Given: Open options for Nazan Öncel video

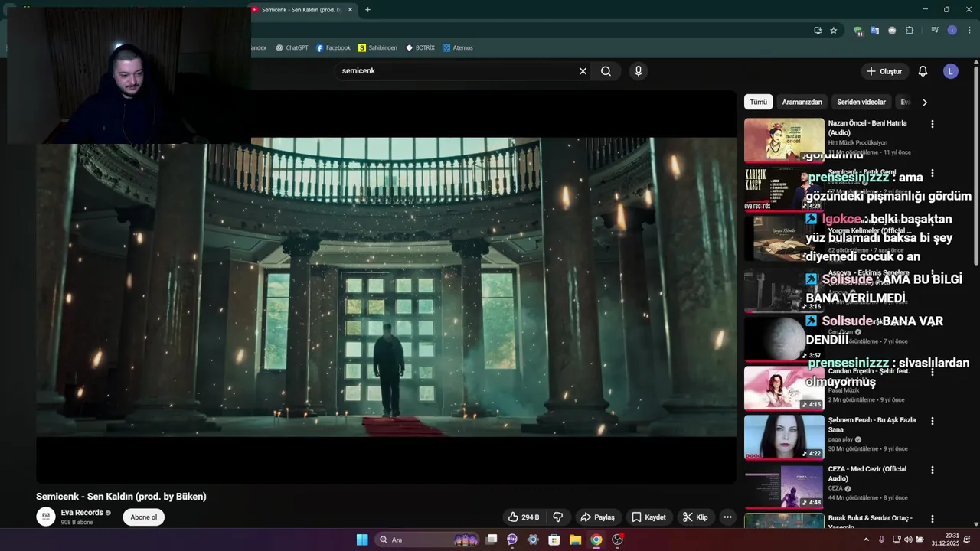Looking at the screenshot, I should pyautogui.click(x=932, y=124).
